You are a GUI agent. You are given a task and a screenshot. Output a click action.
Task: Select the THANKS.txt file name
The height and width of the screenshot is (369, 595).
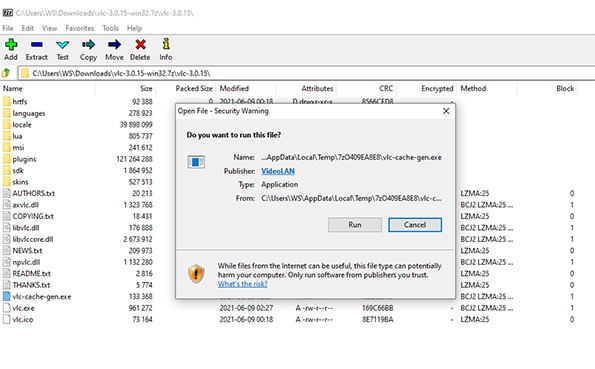pyautogui.click(x=31, y=285)
